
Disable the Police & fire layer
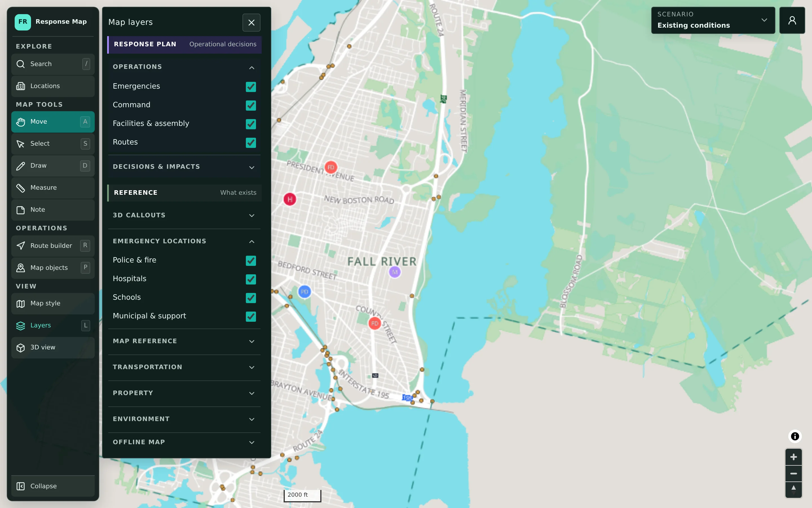[251, 260]
